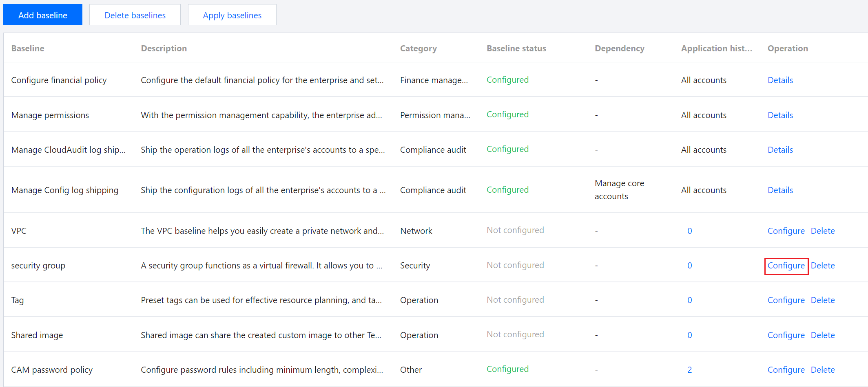The height and width of the screenshot is (387, 868).
Task: Configure the security group baseline
Action: (786, 266)
